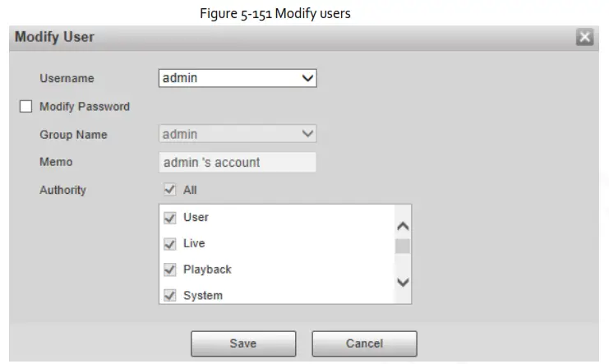
Task: Toggle the All authority checkbox
Action: tap(170, 190)
